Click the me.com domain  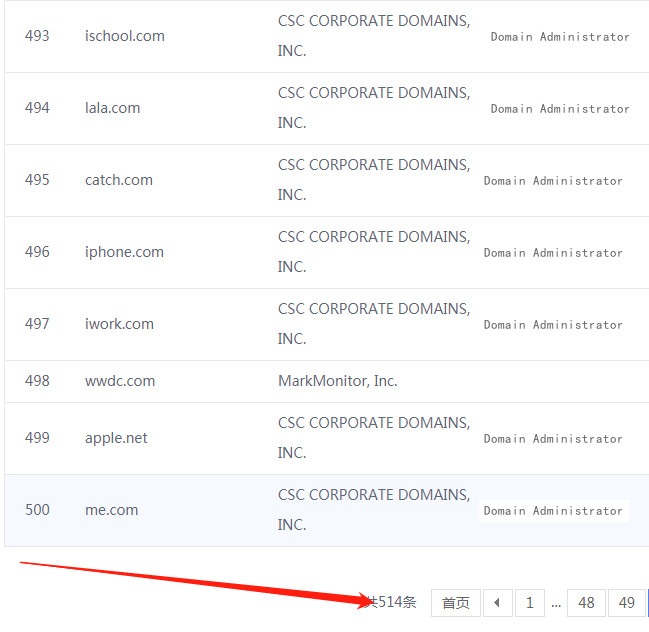point(111,510)
